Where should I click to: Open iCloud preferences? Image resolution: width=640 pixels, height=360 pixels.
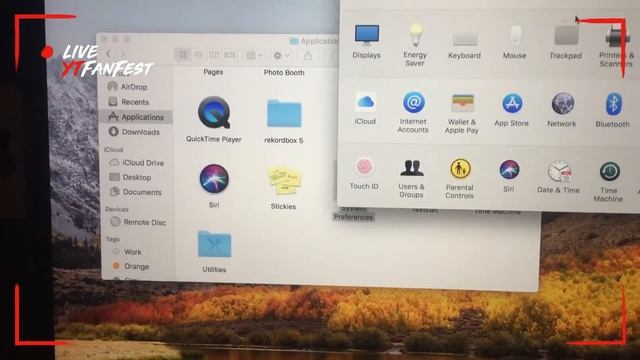(365, 109)
